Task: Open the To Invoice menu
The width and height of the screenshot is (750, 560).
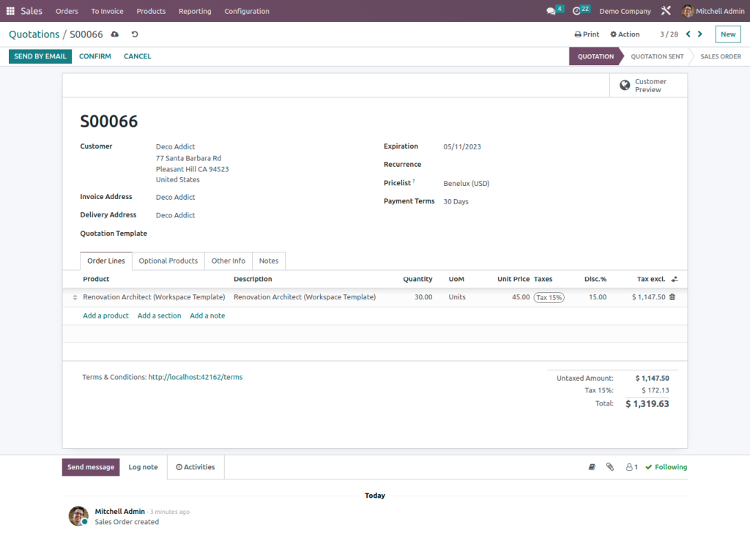Action: click(x=107, y=11)
